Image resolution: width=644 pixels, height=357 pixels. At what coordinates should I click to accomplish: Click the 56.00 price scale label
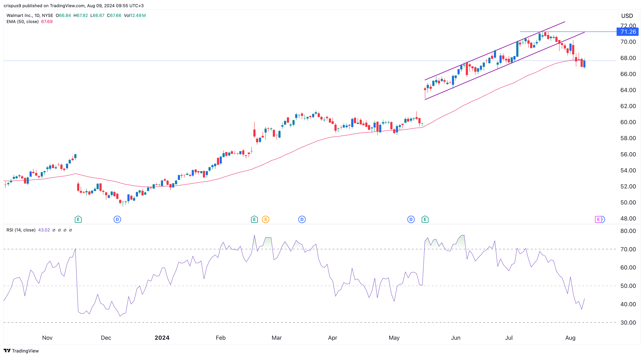pyautogui.click(x=628, y=154)
